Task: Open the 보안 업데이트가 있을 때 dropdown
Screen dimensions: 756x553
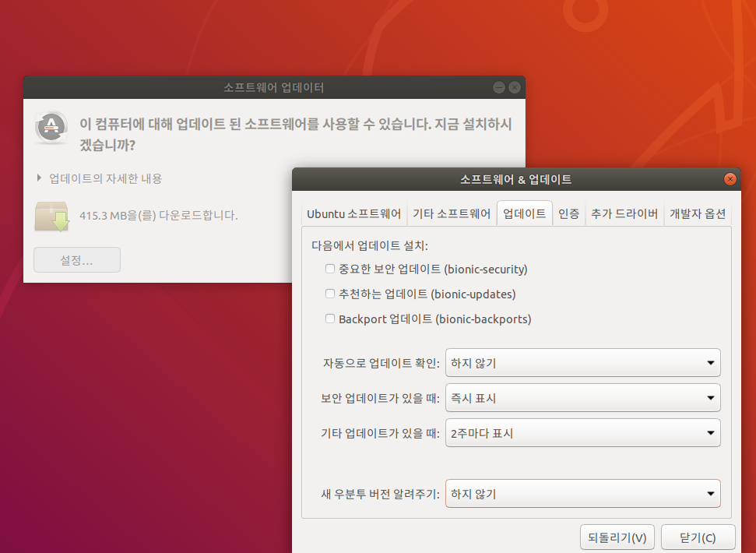Action: 582,398
